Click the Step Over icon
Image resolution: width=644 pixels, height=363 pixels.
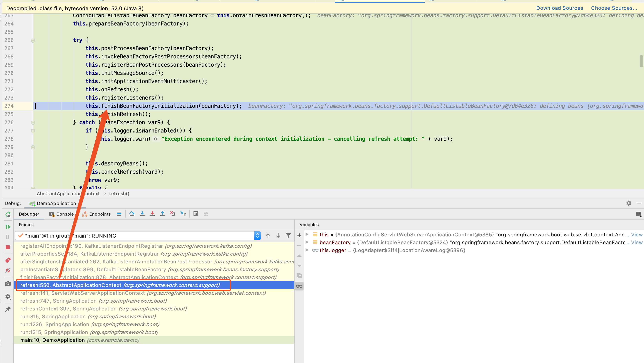coord(132,214)
